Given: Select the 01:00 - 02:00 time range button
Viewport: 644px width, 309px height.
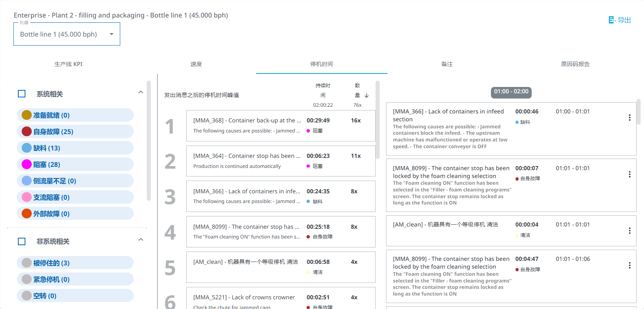Looking at the screenshot, I should pyautogui.click(x=511, y=92).
